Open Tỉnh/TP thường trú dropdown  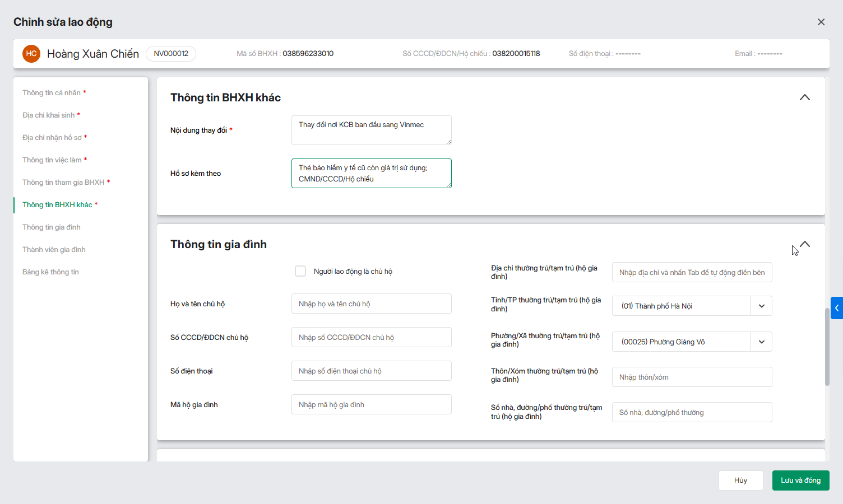click(761, 306)
